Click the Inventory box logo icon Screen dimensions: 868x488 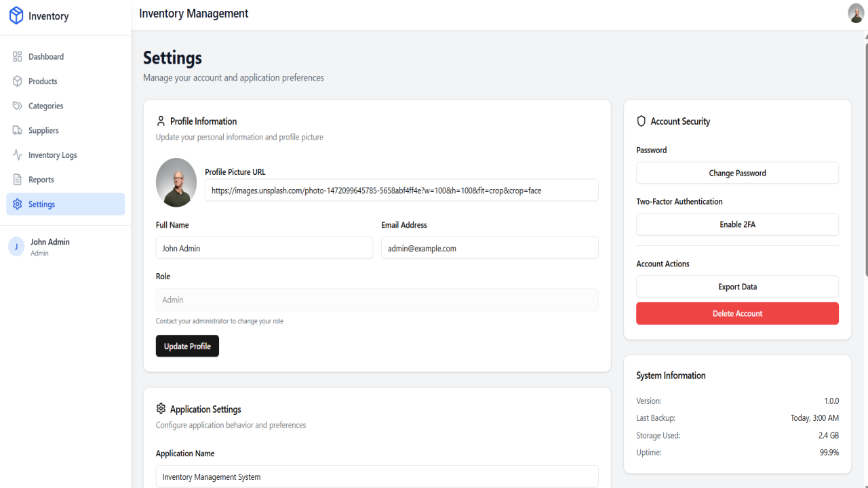[16, 16]
